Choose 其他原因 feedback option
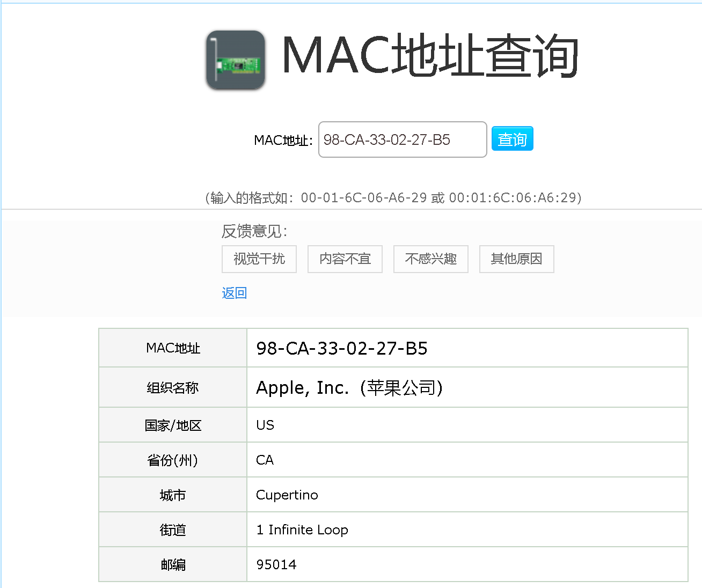Viewport: 702px width, 588px height. point(517,259)
